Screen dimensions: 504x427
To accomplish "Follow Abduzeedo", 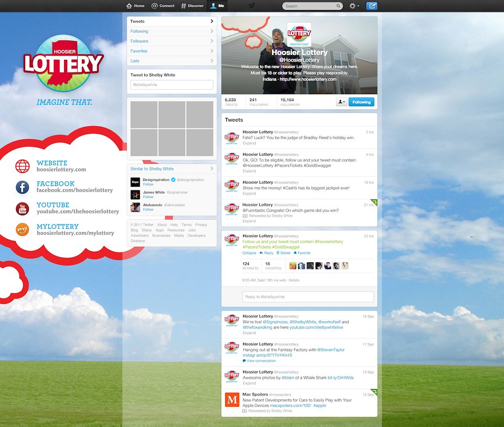I will [148, 209].
